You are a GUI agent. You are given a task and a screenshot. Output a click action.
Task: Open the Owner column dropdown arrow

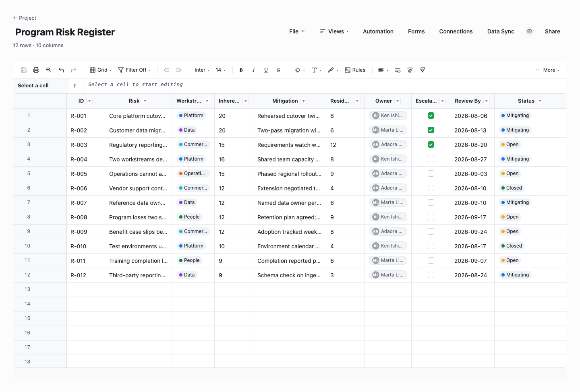[398, 101]
